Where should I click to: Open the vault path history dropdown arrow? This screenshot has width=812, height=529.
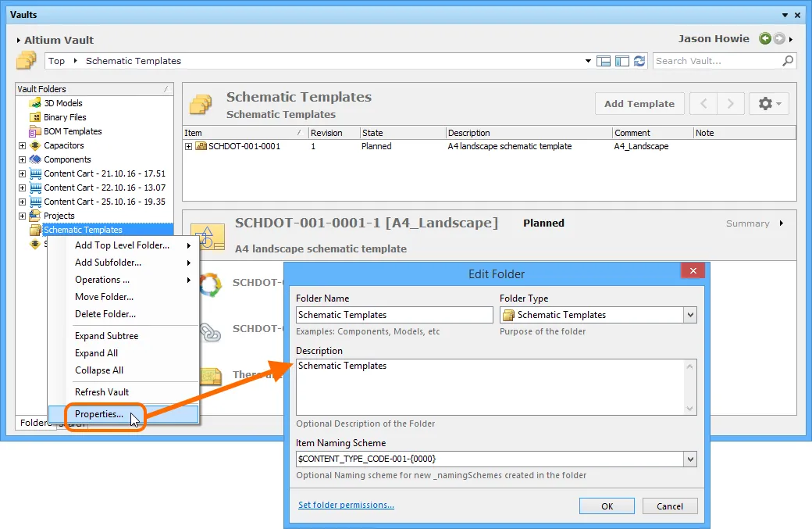pyautogui.click(x=588, y=61)
